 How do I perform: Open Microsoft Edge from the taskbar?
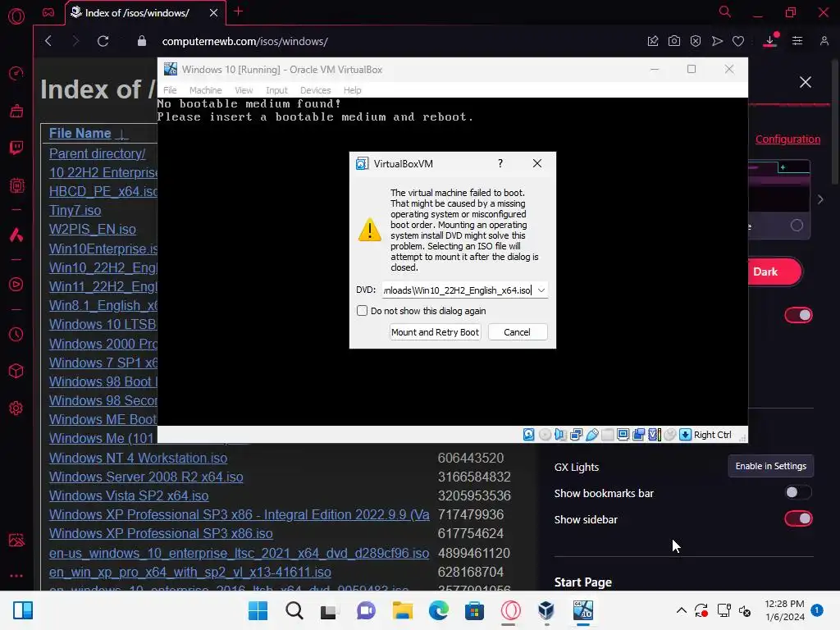point(439,610)
